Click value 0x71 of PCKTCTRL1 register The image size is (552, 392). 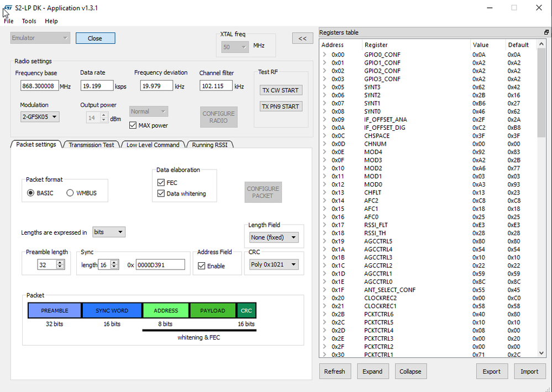479,354
